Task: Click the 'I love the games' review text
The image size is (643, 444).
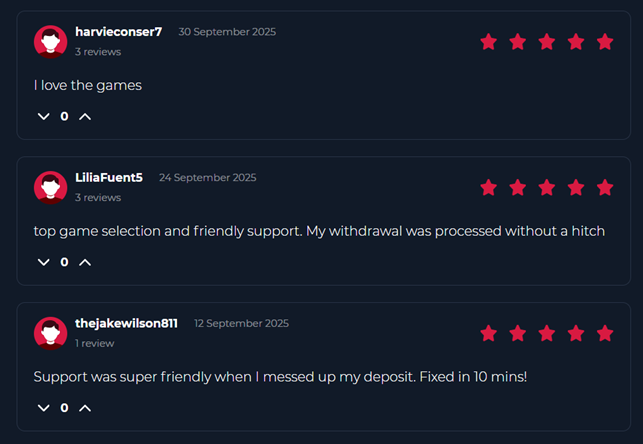Action: [88, 85]
